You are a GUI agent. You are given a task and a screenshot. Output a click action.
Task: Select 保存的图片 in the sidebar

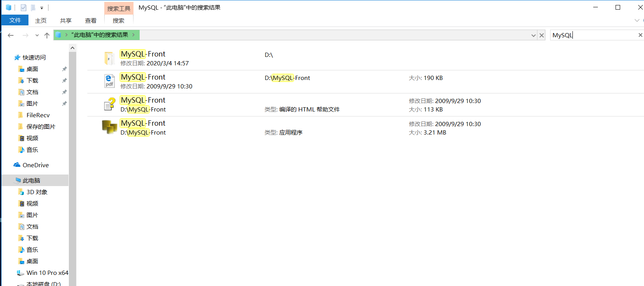41,126
